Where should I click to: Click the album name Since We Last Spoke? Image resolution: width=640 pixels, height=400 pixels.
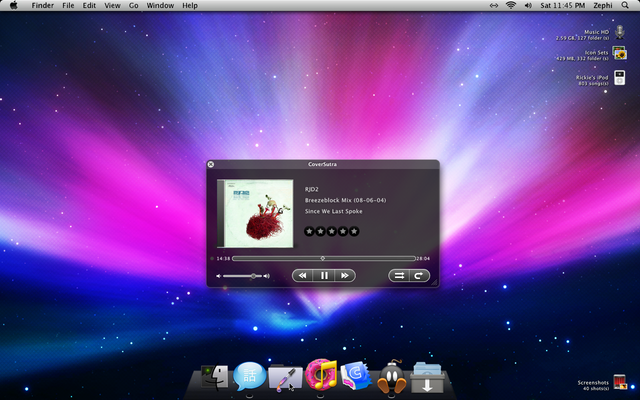click(x=333, y=211)
